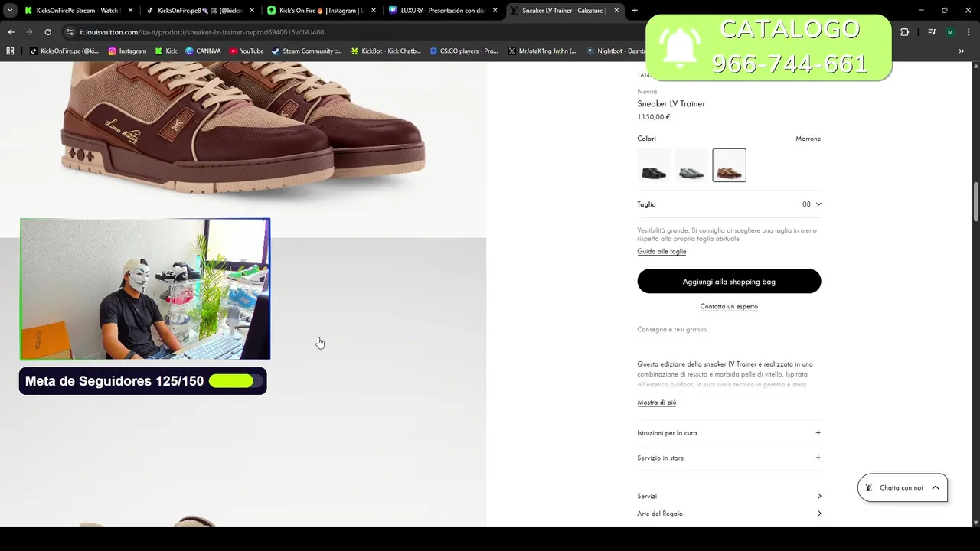Open Guida alle taglie size guide
The height and width of the screenshot is (551, 980).
661,251
